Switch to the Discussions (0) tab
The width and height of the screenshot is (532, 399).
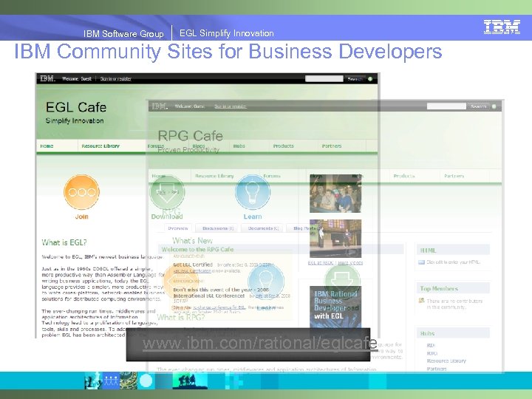pos(218,228)
